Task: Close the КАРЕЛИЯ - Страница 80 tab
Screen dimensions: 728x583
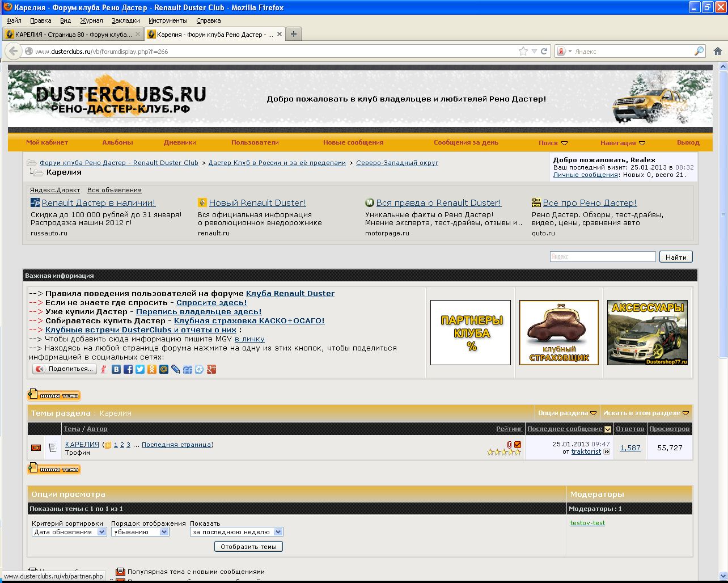Action: [138, 35]
